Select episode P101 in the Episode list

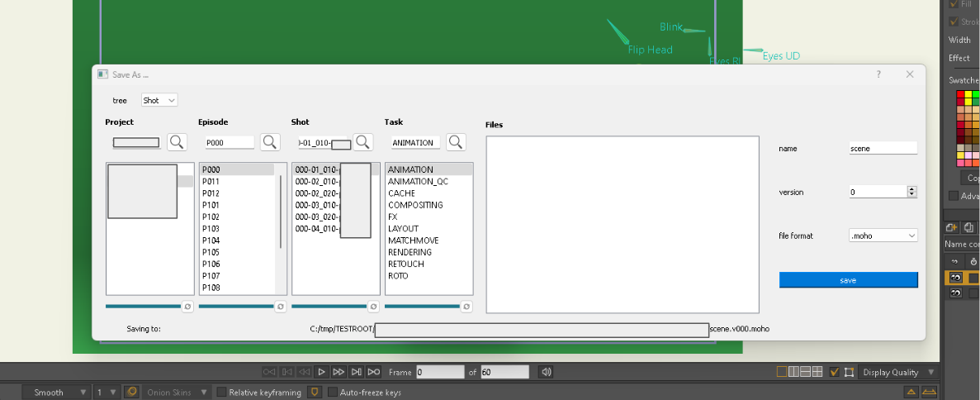[x=211, y=205]
